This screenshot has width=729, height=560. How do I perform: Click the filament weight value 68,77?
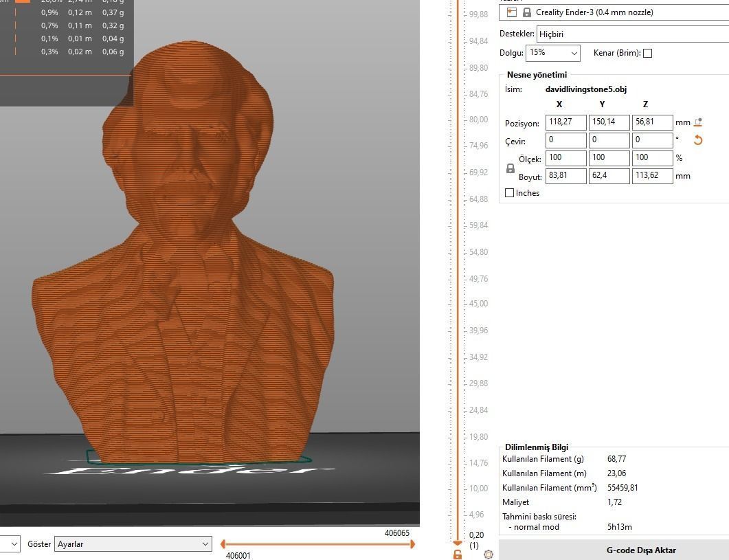[616, 459]
